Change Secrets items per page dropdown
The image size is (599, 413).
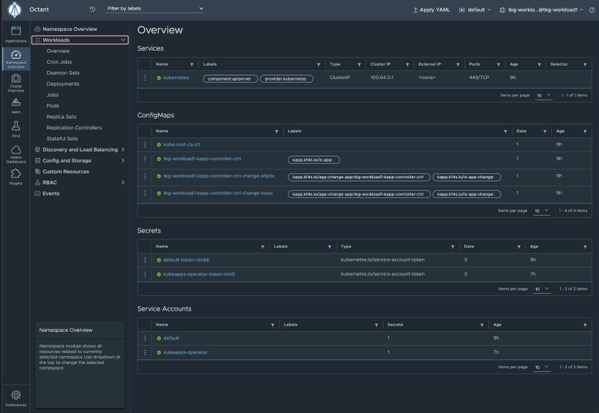click(x=542, y=289)
